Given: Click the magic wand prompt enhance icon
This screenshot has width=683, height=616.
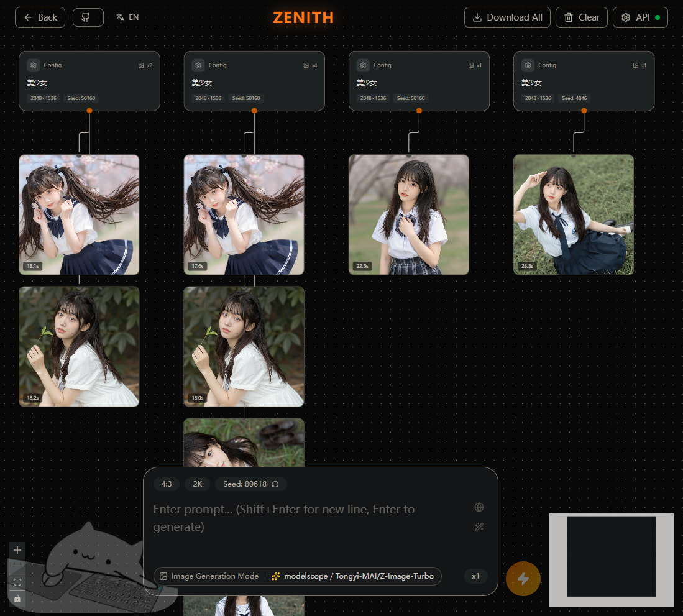Looking at the screenshot, I should click(479, 527).
